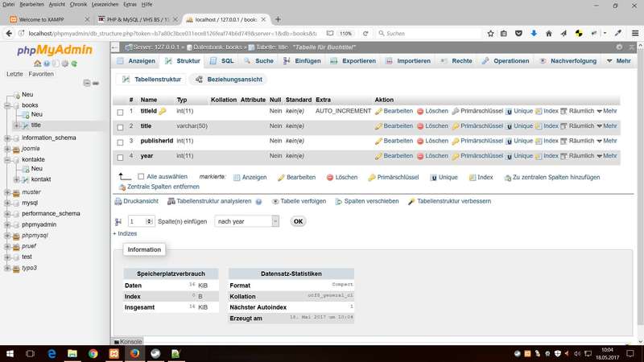Open XAMPP from taskbar

tap(114, 353)
